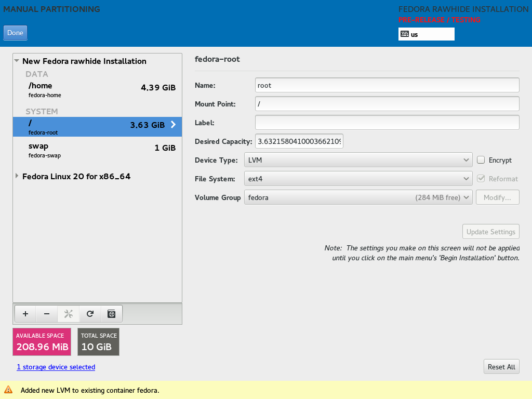Viewport: 532px width, 399px height.
Task: Click the warning triangle icon in message bar
Action: click(x=8, y=390)
